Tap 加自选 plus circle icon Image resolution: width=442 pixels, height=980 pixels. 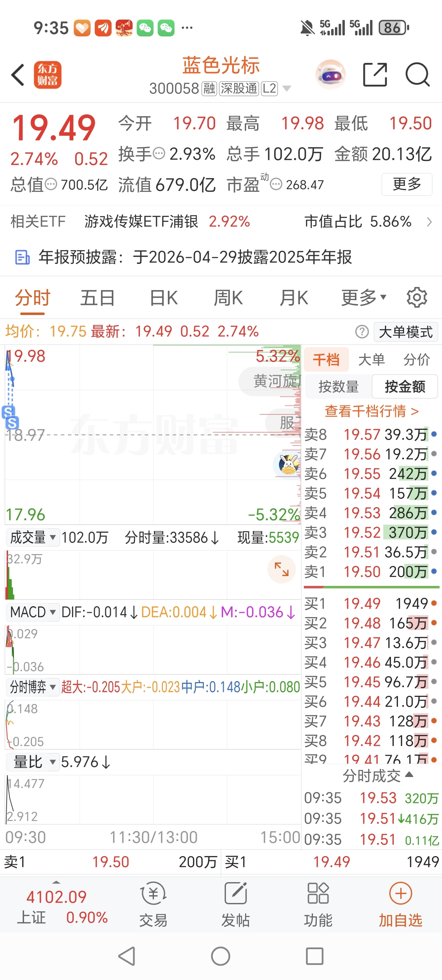pyautogui.click(x=401, y=894)
